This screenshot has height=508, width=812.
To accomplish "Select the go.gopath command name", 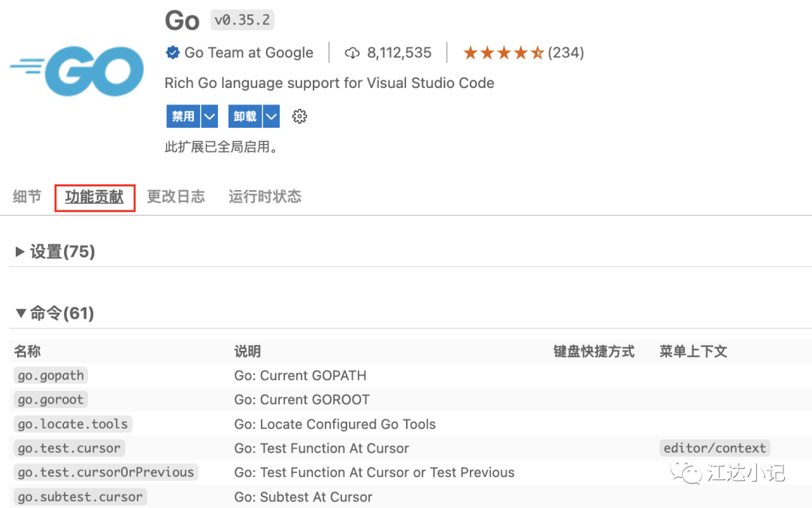I will tap(51, 375).
